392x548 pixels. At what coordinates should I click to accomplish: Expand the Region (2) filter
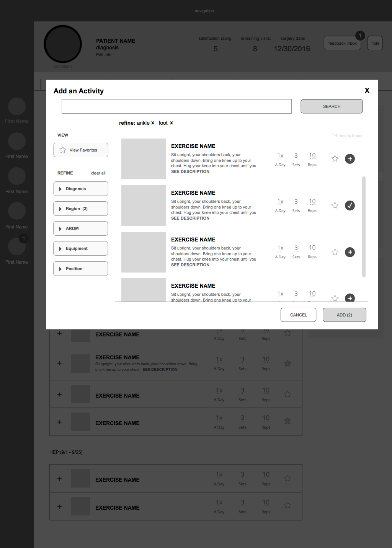(x=81, y=209)
